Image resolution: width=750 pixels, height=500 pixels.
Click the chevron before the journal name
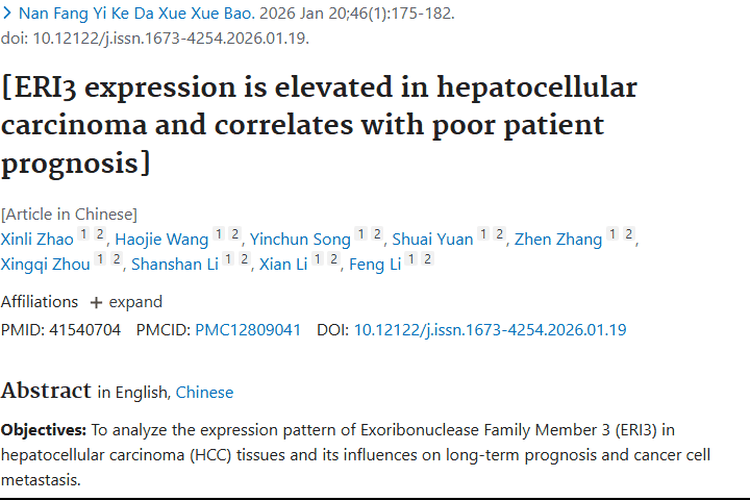pos(8,16)
